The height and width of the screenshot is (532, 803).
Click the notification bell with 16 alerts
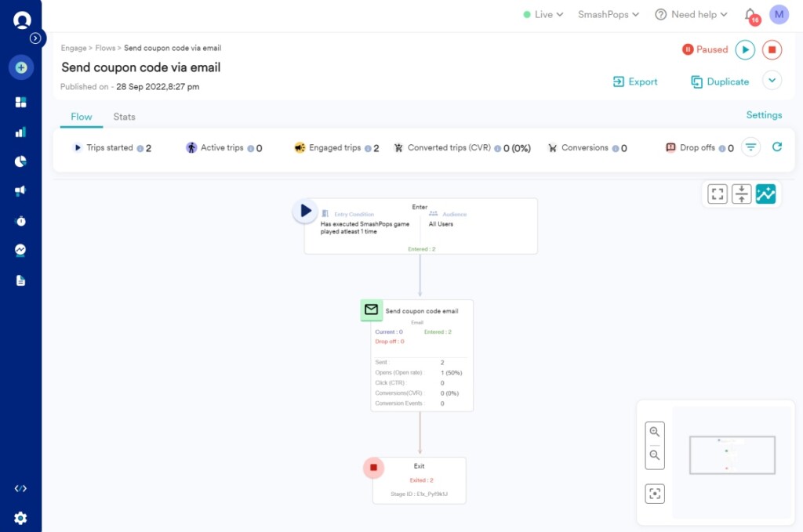pos(748,14)
